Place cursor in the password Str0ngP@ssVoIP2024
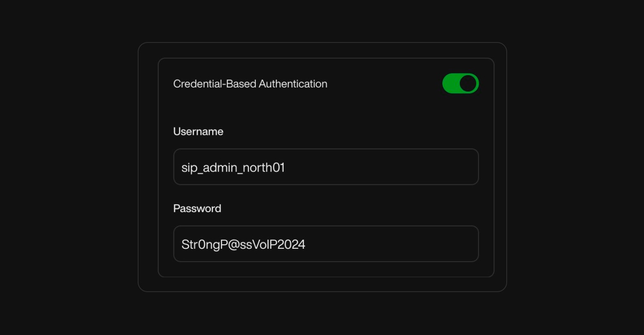This screenshot has width=644, height=335. click(x=243, y=244)
